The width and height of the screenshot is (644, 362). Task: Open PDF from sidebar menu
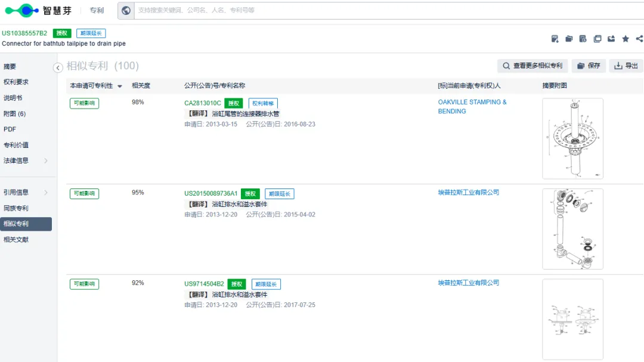point(10,129)
